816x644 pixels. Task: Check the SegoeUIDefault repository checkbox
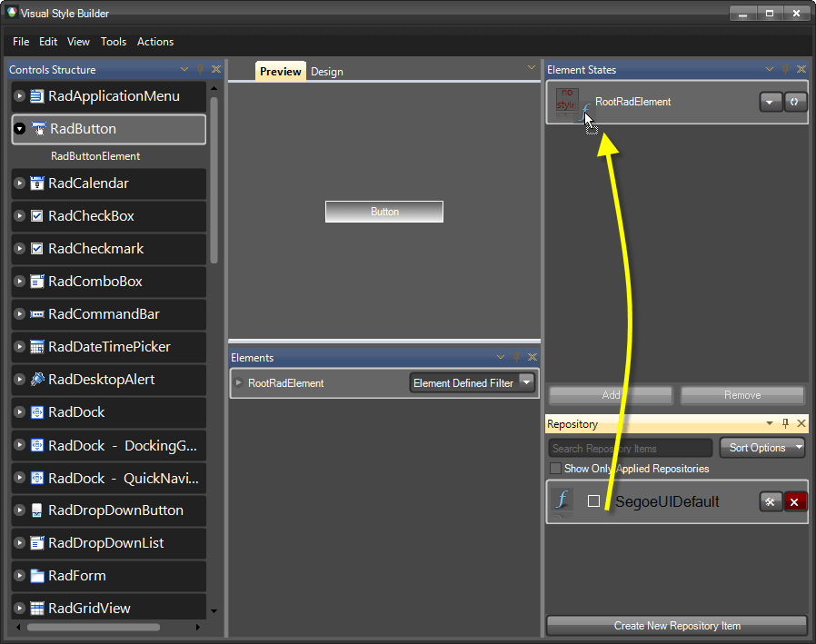pos(593,501)
